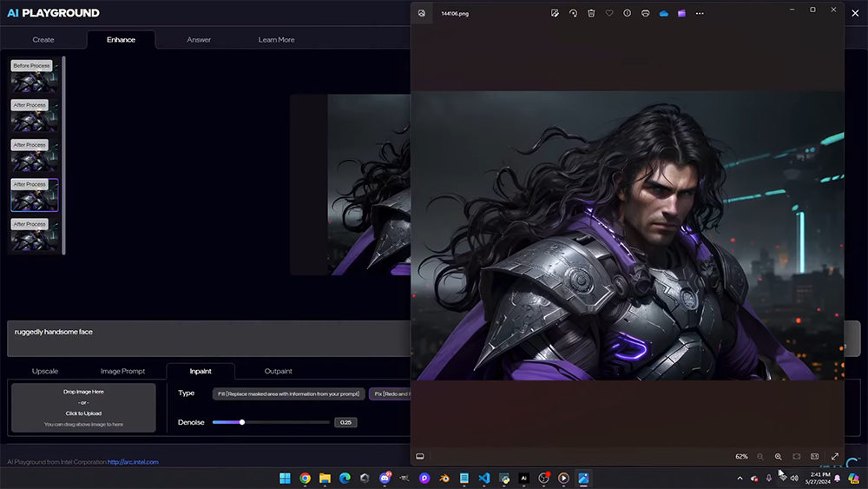Zoom out with the minus magnifier icon

click(760, 456)
